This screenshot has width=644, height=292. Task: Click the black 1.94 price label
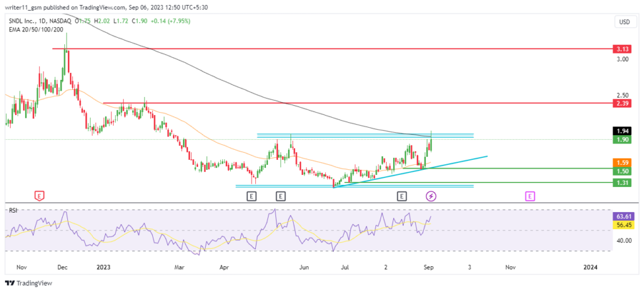[x=622, y=131]
